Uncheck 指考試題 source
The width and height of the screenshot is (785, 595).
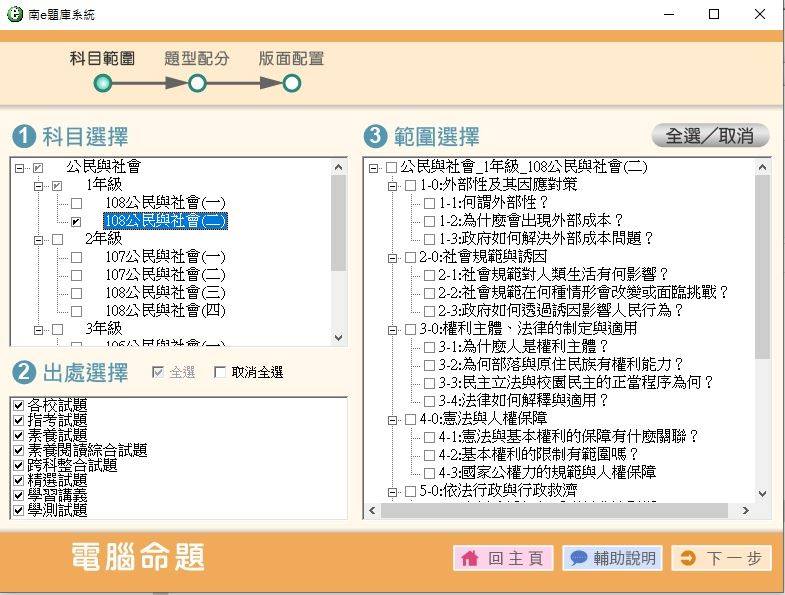click(x=19, y=420)
